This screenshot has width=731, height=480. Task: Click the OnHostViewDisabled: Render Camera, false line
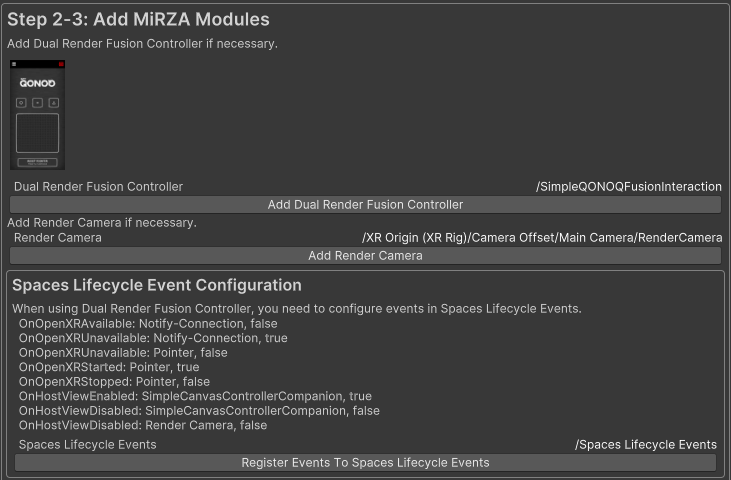143,425
